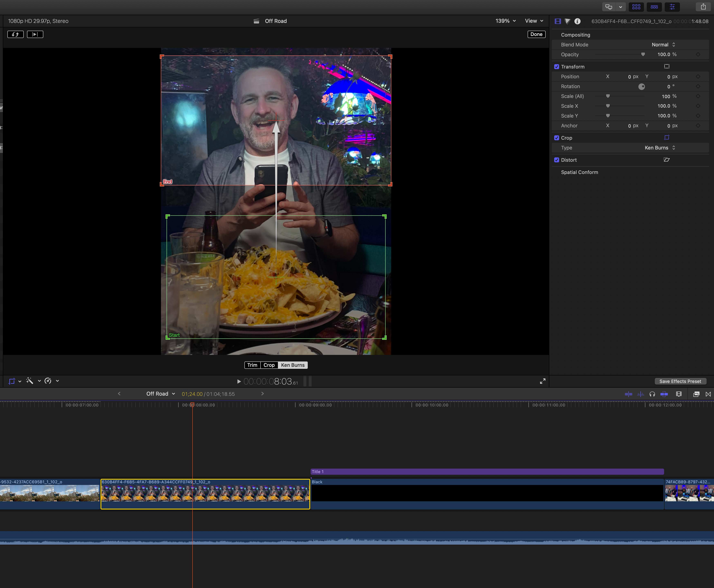Screen dimensions: 714x588
Task: Expand retime options chevron
Action: (58, 381)
